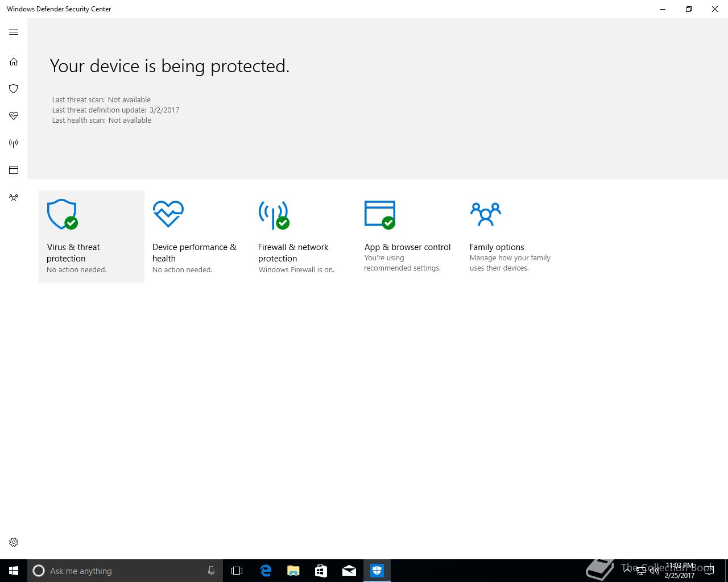728x582 pixels.
Task: Minimize the Windows Defender Security Center window
Action: (663, 9)
